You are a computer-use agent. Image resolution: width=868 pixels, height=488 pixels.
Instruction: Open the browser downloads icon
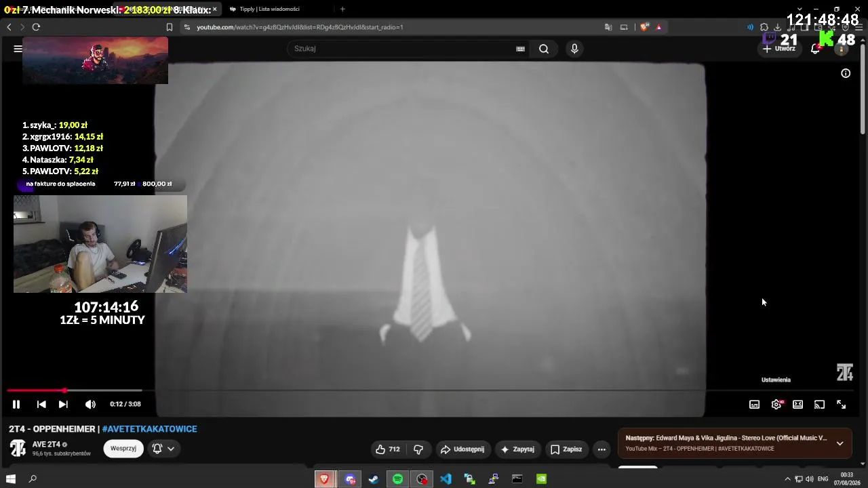778,27
